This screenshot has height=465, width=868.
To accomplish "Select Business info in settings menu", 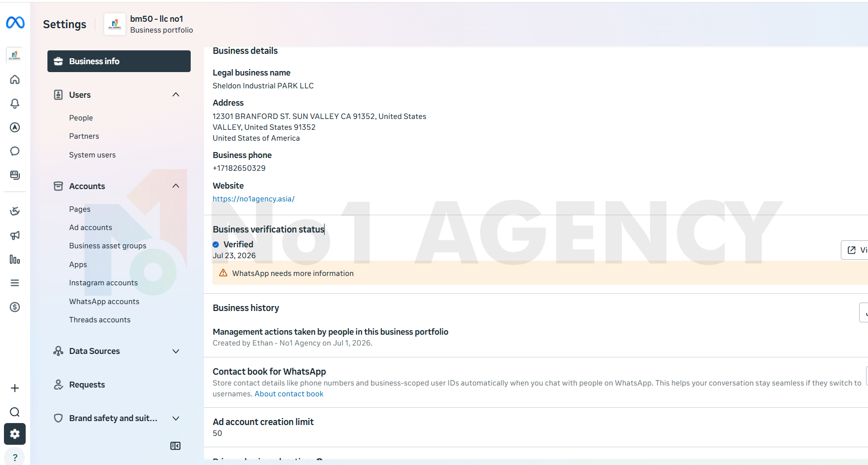I will (119, 61).
